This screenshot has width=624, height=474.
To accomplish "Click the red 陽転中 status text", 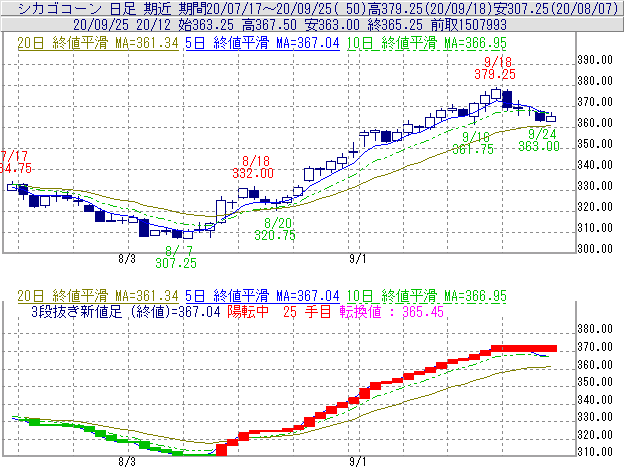I will click(248, 312).
